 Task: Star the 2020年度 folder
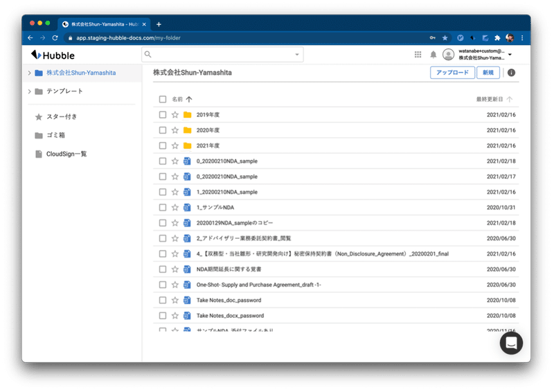click(x=175, y=130)
